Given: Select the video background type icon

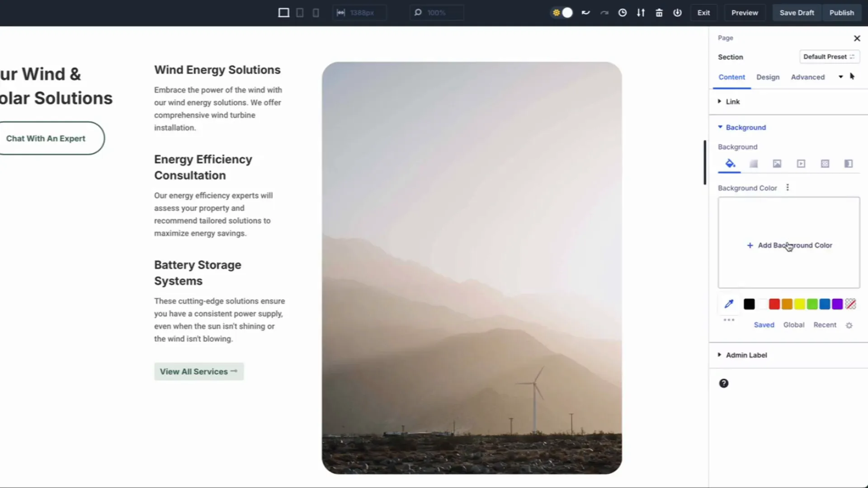Looking at the screenshot, I should (801, 164).
